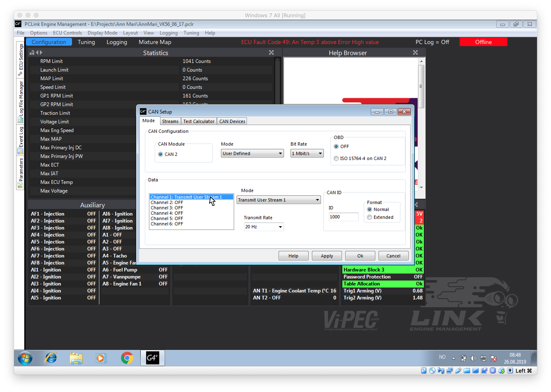551x392 pixels.
Task: Launch Chrome from the taskbar
Action: pyautogui.click(x=127, y=358)
